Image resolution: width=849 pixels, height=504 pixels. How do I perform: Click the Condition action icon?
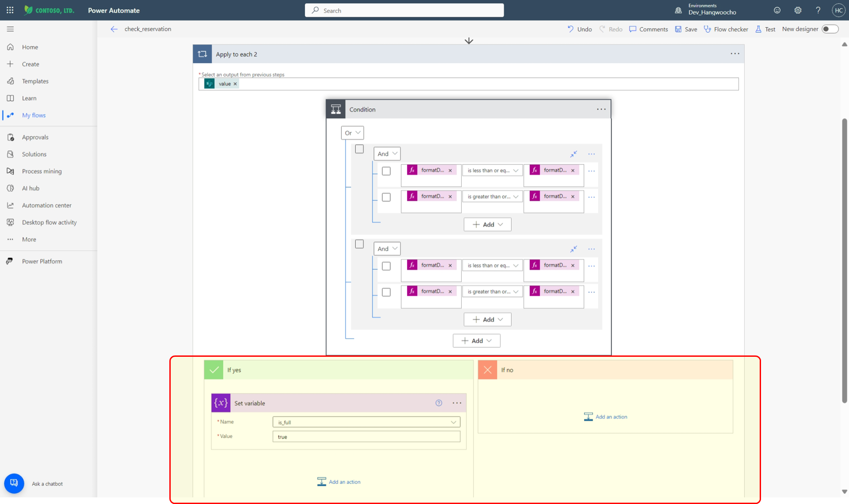(x=336, y=109)
